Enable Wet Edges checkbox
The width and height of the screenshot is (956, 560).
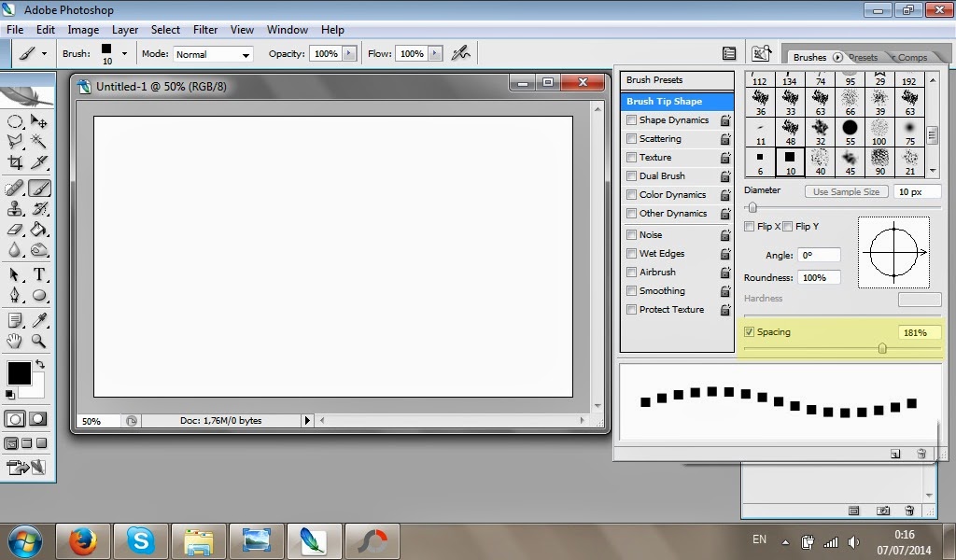pos(632,254)
